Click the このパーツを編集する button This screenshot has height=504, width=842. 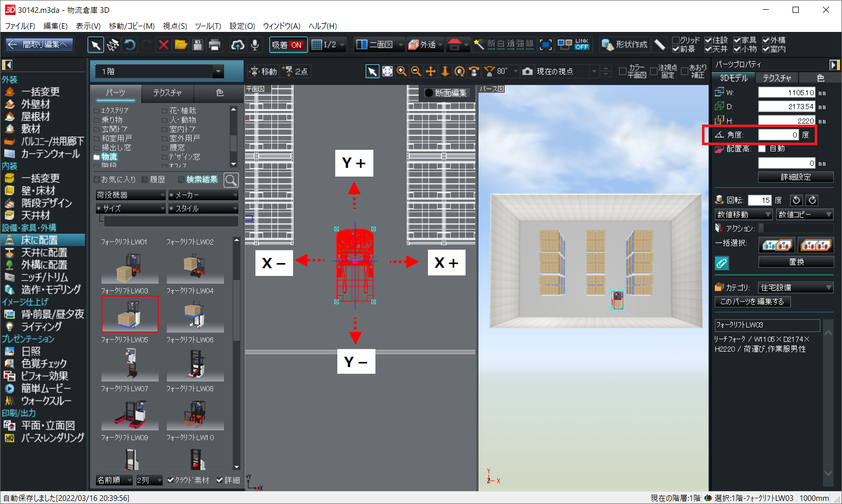coord(752,302)
